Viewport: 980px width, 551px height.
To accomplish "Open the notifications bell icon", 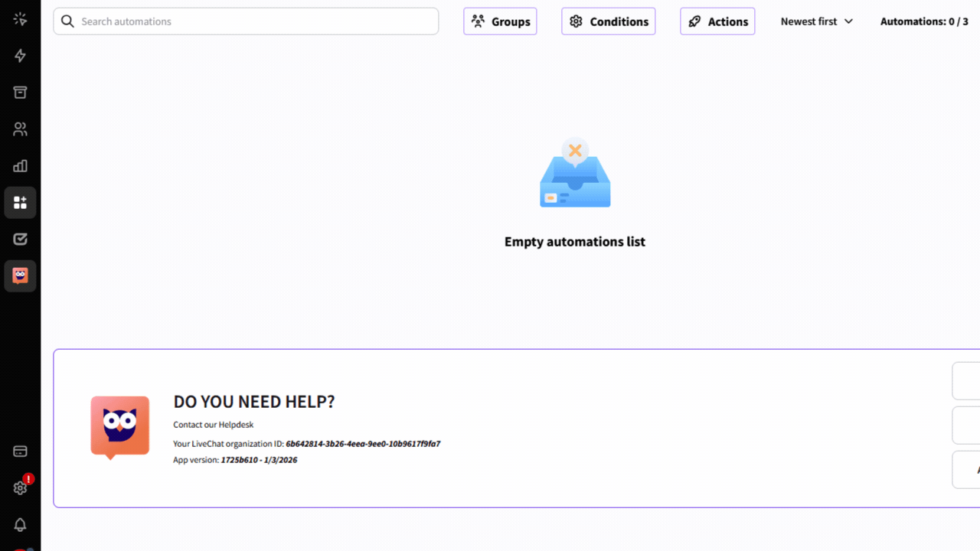I will click(x=21, y=525).
